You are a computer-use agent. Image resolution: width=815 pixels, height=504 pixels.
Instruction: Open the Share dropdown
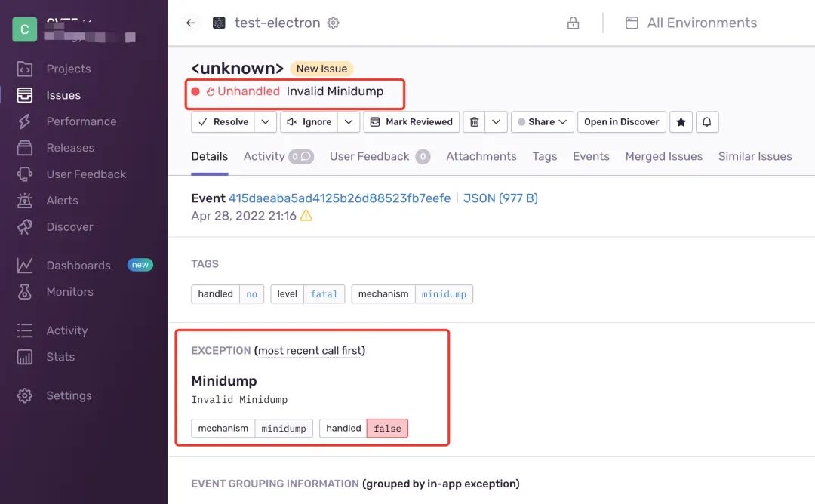[x=542, y=122]
